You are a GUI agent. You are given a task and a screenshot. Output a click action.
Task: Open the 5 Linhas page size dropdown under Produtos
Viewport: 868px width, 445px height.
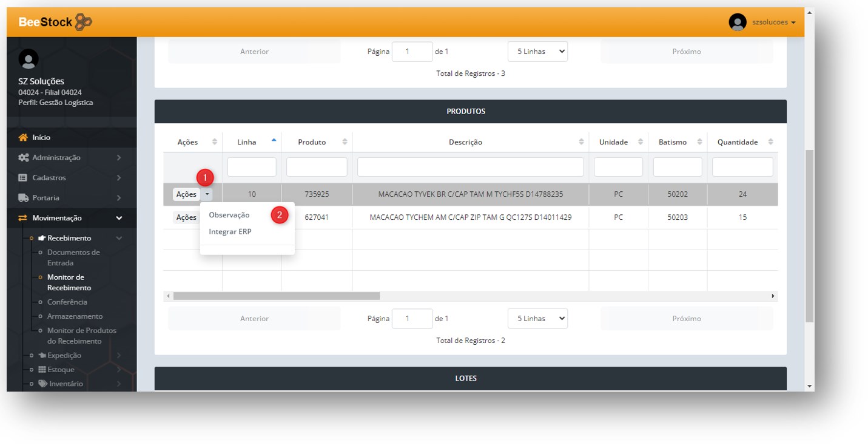537,319
